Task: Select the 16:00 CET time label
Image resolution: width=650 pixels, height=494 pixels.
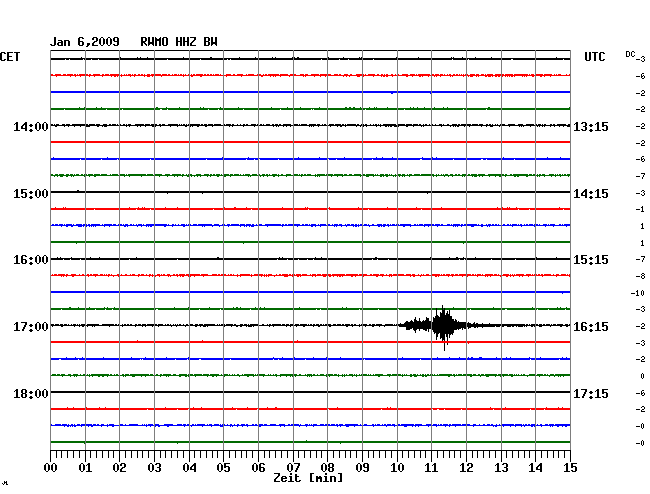Action: point(31,260)
